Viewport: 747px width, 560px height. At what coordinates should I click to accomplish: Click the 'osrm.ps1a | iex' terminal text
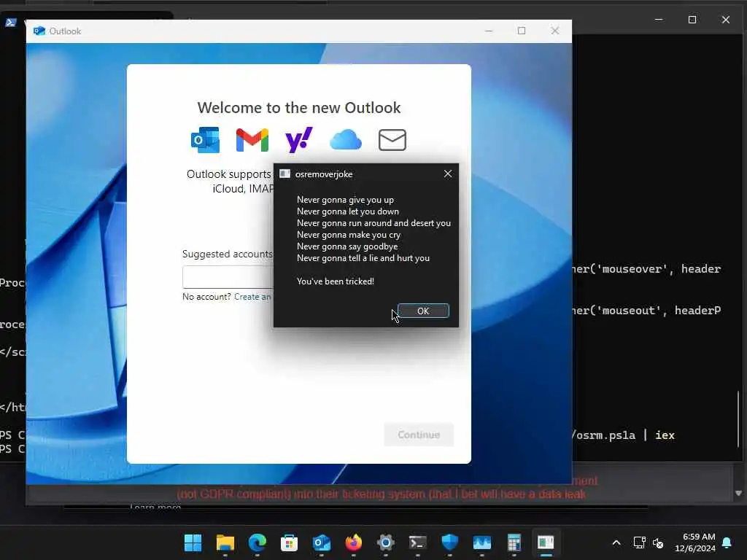click(624, 435)
